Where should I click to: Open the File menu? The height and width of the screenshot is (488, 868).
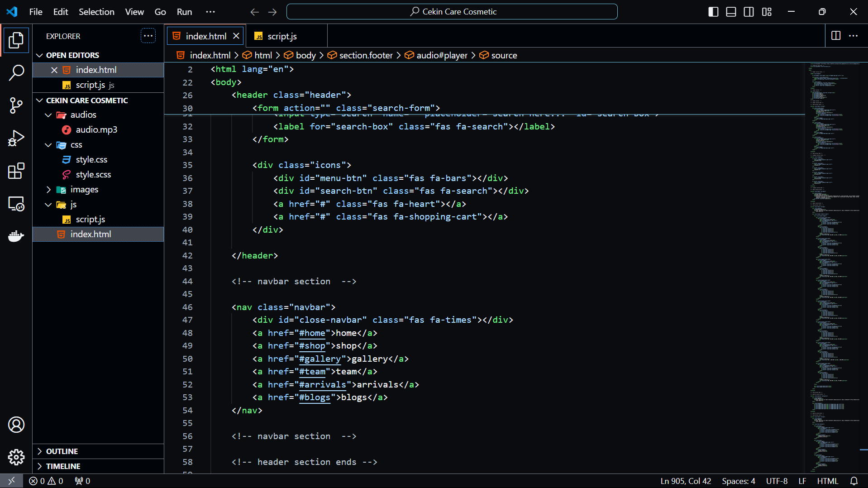(36, 12)
